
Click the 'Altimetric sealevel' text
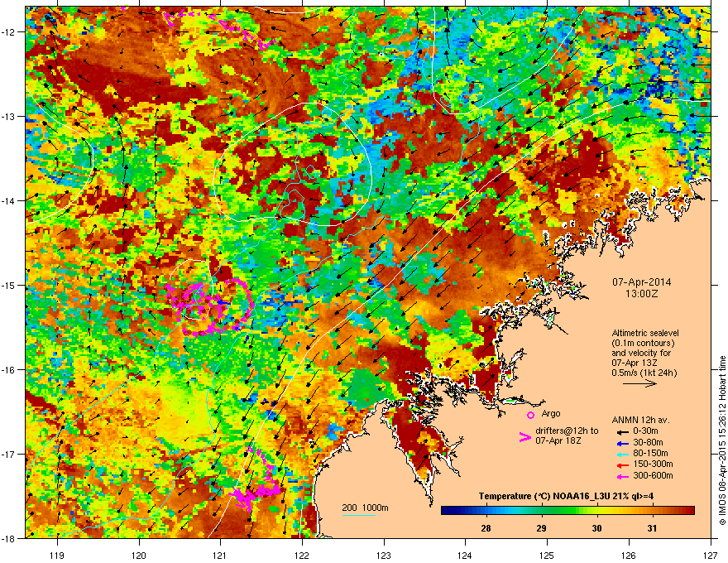tap(645, 333)
